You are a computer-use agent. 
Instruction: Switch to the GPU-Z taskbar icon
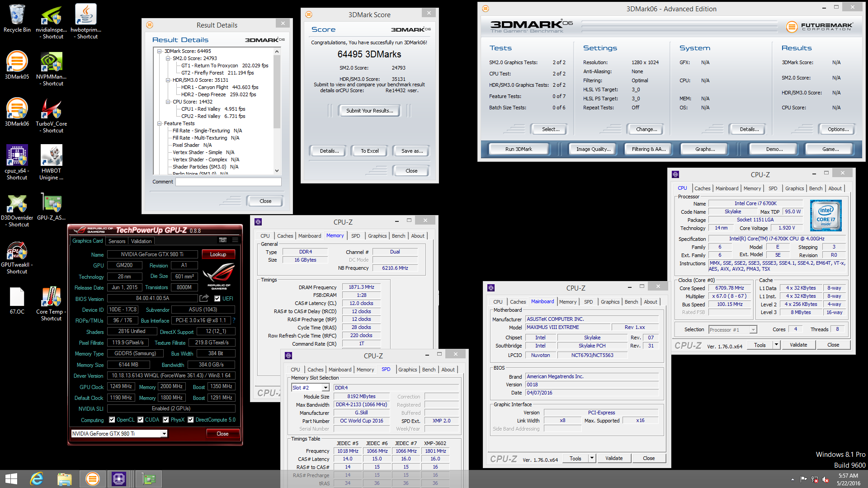[x=148, y=479]
